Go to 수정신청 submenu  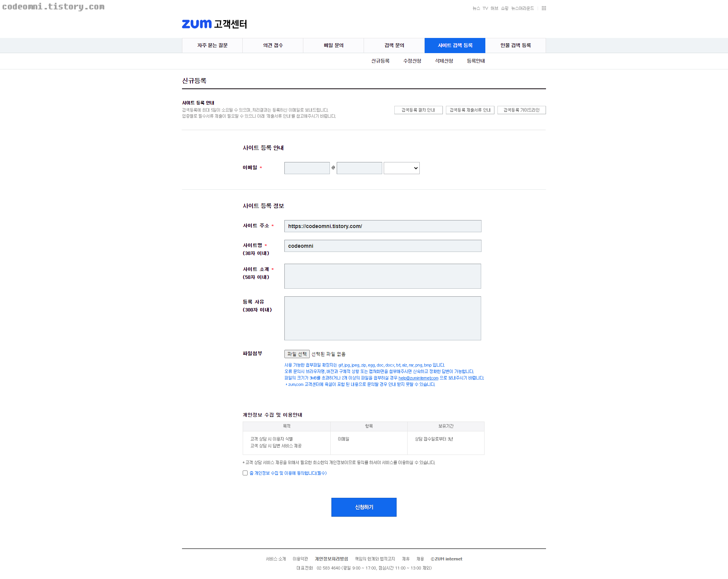tap(412, 61)
